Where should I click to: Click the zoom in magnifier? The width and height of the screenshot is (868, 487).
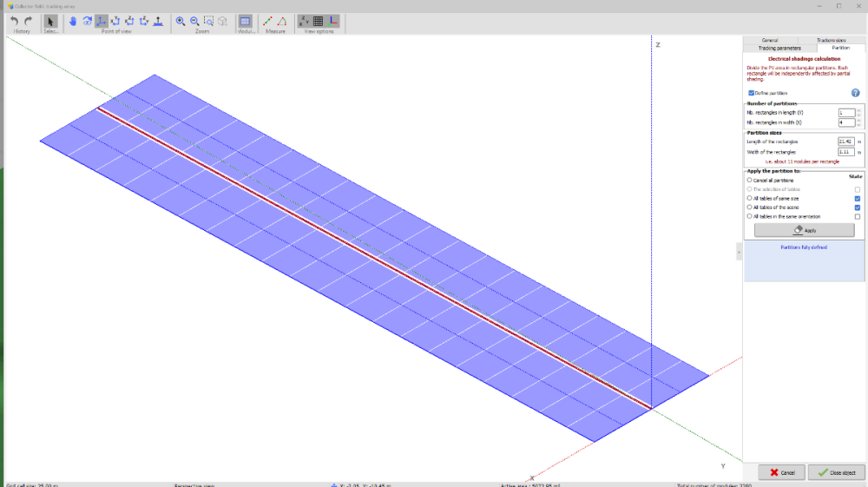(181, 21)
